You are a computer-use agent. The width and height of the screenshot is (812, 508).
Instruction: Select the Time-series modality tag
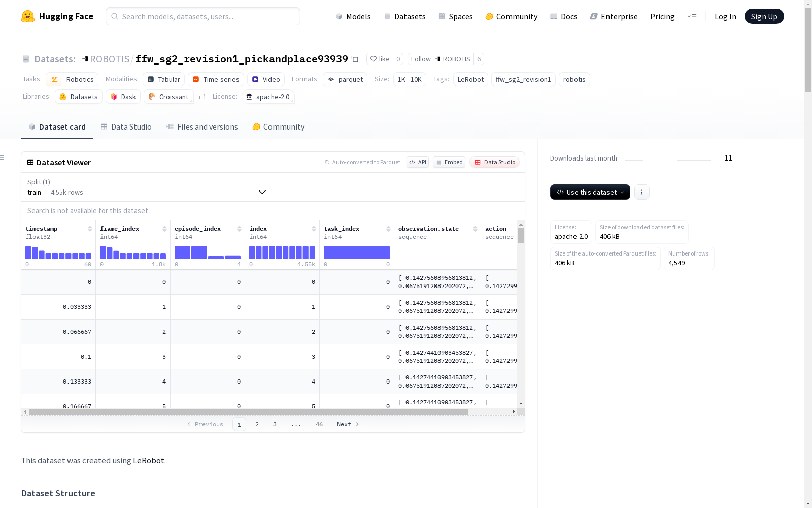(216, 79)
